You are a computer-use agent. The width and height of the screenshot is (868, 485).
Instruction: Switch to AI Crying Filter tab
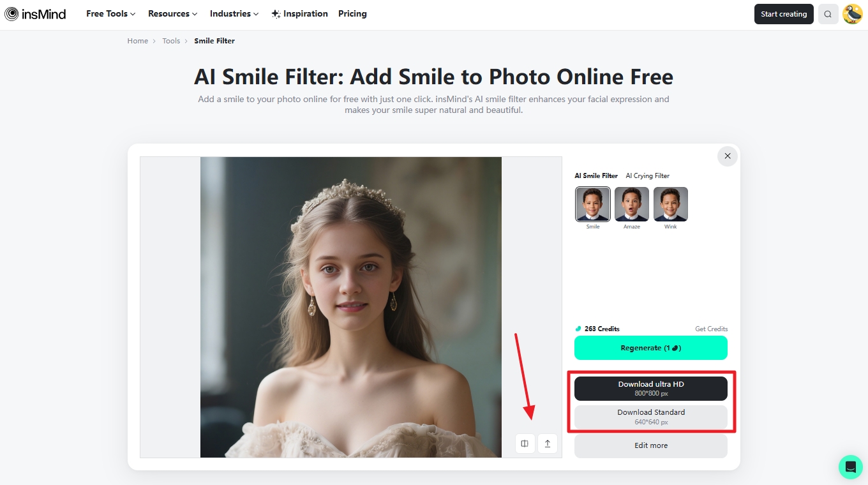pos(647,175)
